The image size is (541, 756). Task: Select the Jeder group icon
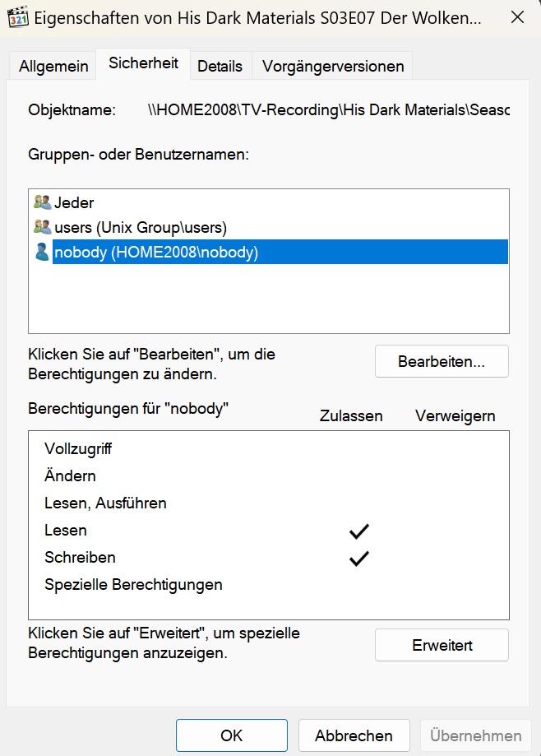click(x=43, y=202)
